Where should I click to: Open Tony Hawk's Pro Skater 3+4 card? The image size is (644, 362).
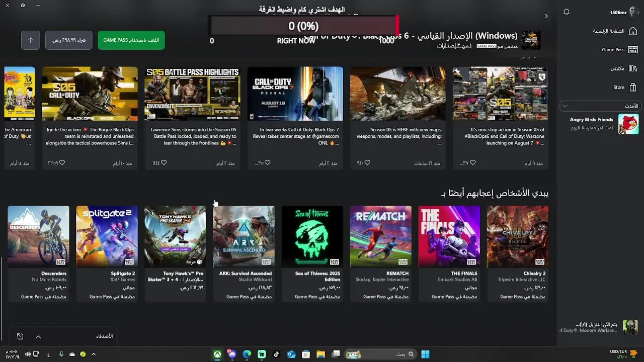click(x=175, y=253)
